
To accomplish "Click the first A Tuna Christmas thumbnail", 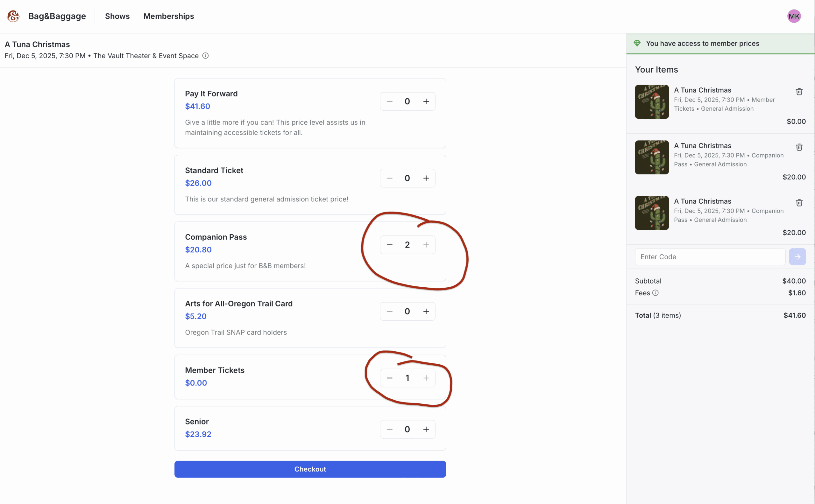I will pos(652,102).
